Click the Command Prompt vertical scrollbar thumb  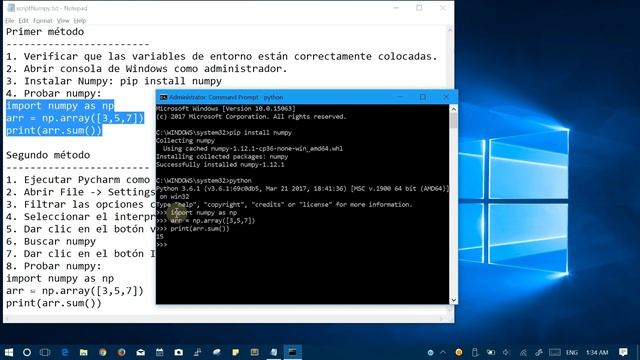pos(453,120)
